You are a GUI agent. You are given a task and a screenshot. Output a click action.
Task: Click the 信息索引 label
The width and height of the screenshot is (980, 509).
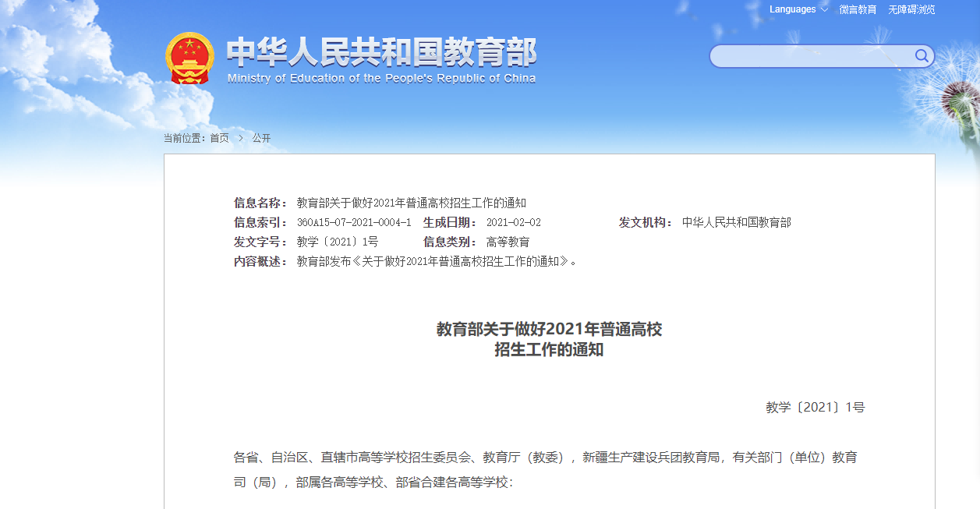[x=261, y=222]
